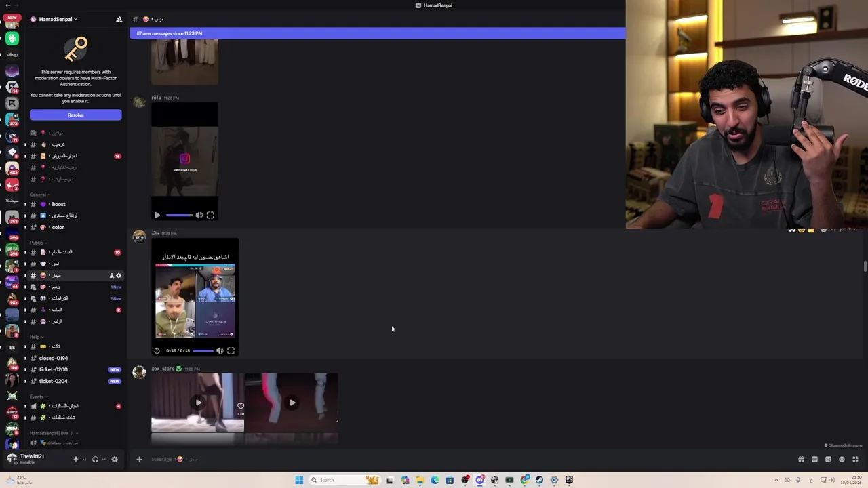Open the output device options dropdown

click(104, 459)
